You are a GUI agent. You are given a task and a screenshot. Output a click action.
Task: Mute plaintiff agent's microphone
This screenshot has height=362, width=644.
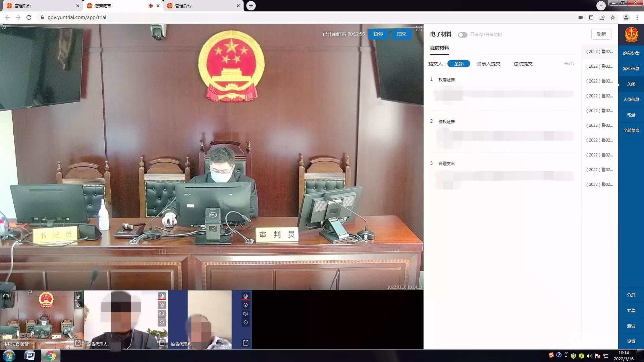[162, 296]
